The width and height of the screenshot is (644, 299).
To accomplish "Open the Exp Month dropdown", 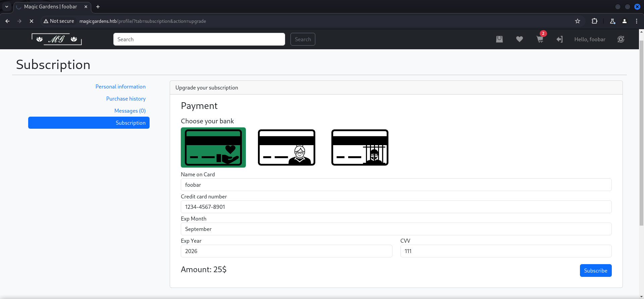I will pyautogui.click(x=396, y=229).
